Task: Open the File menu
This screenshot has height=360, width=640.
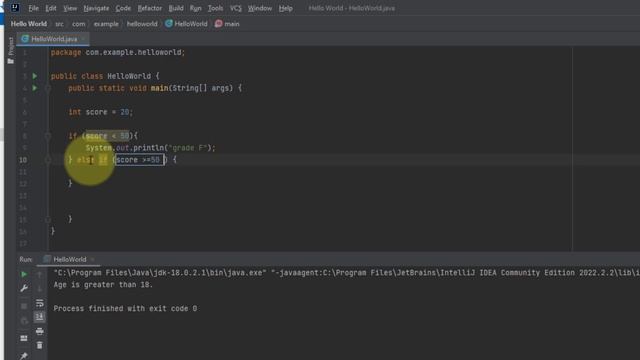Action: [x=33, y=8]
